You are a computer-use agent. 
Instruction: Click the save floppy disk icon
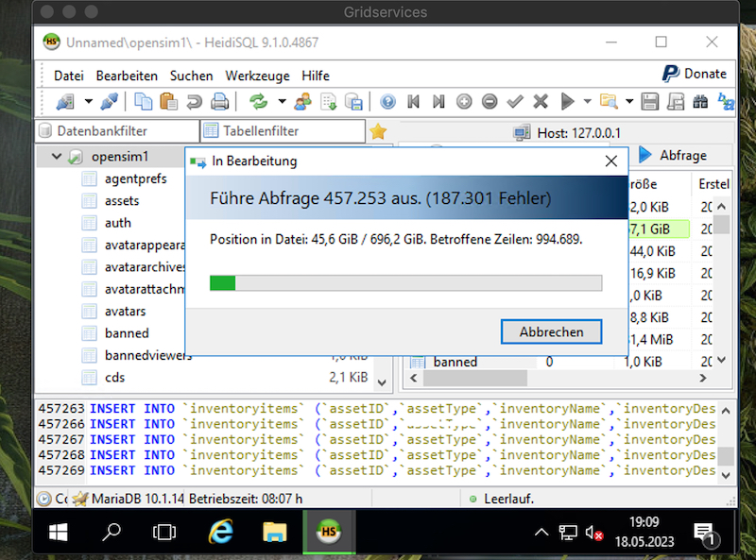click(650, 102)
